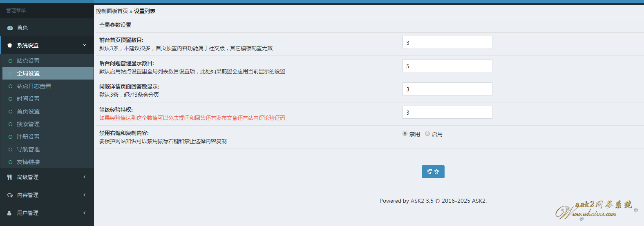Click the gear icon beside 系统设置
644x226 pixels.
(10, 46)
